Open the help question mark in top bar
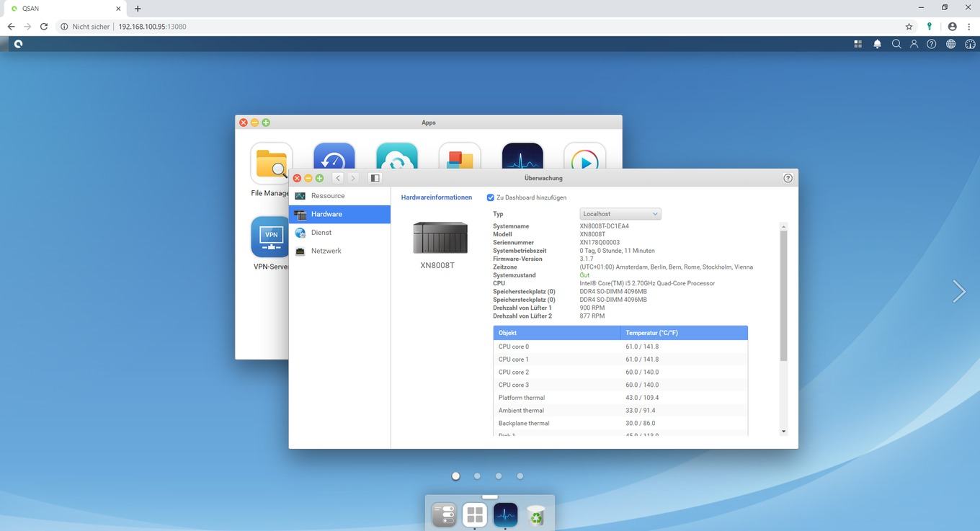980x531 pixels. pyautogui.click(x=932, y=44)
